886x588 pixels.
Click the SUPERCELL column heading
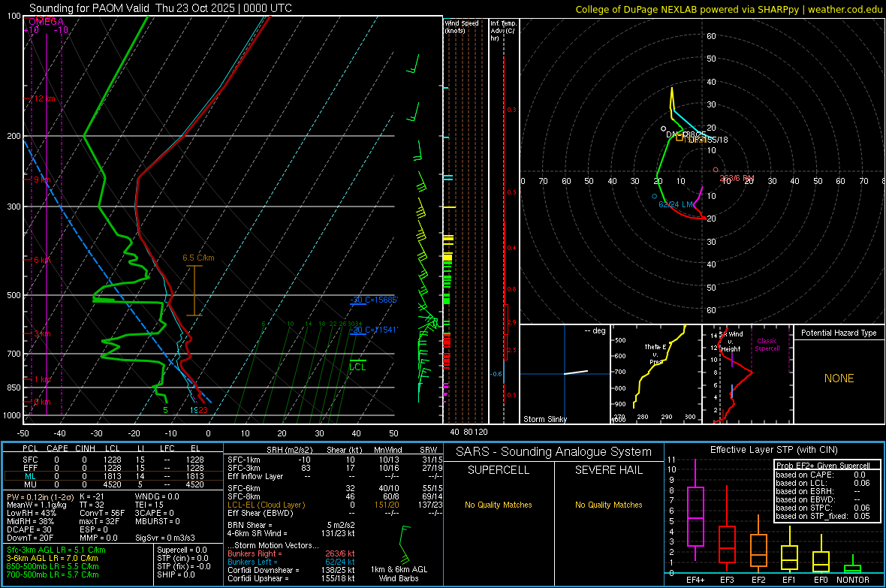click(499, 470)
